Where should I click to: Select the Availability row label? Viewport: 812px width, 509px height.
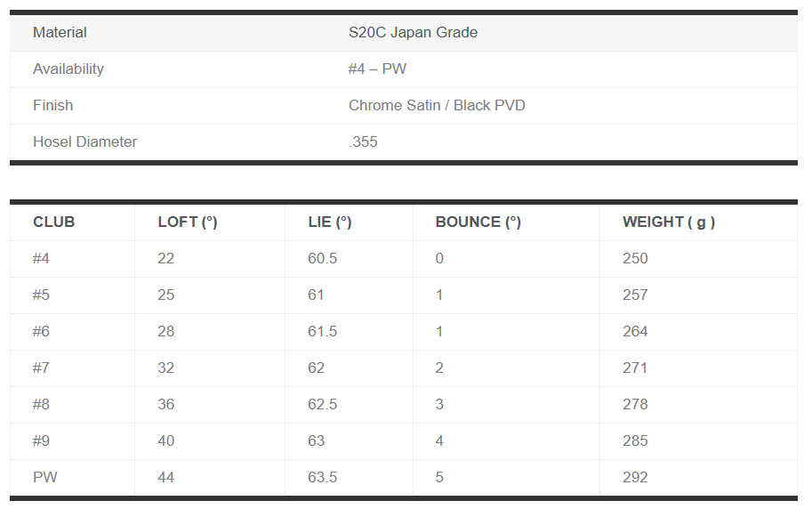68,69
